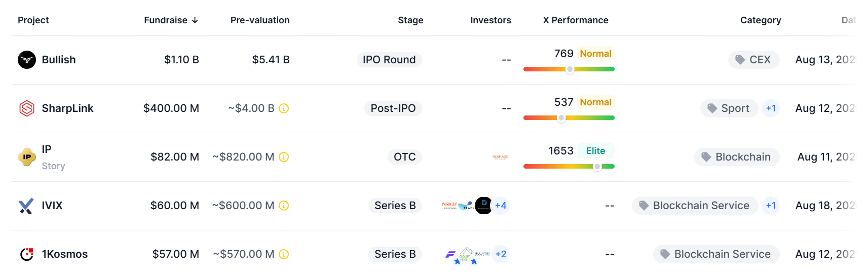This screenshot has width=868, height=277.
Task: Click the 1Kosmos project logo icon
Action: pos(27,254)
